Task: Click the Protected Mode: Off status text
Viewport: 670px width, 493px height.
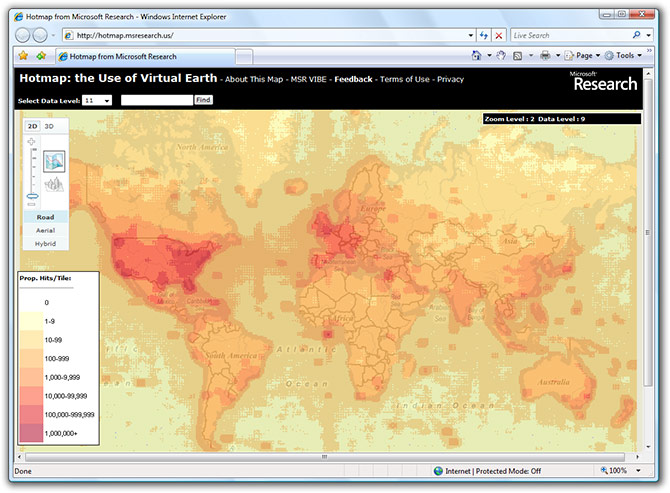Action: (x=508, y=471)
